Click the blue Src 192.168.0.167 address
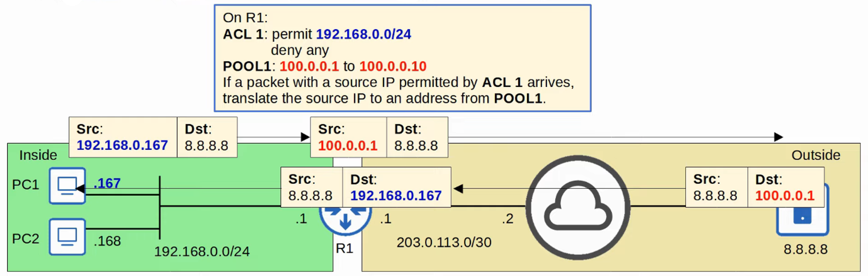 point(122,145)
